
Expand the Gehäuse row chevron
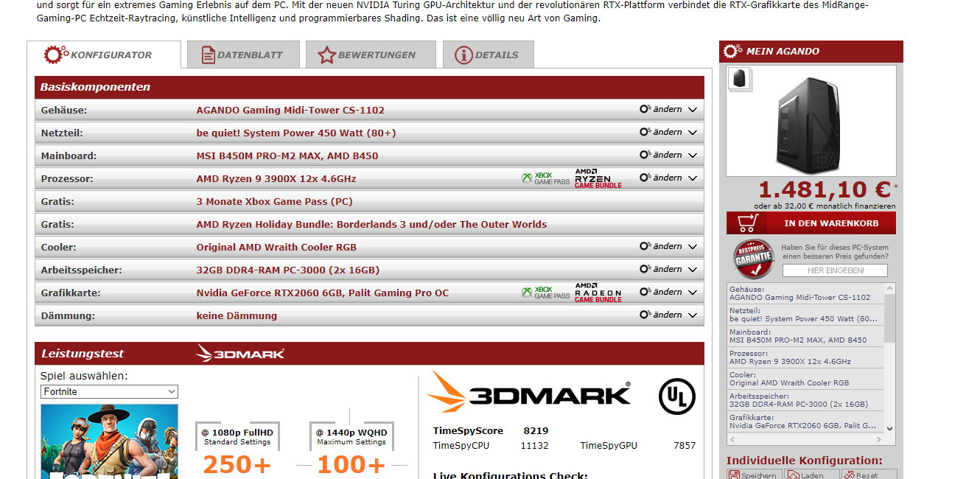tap(692, 110)
